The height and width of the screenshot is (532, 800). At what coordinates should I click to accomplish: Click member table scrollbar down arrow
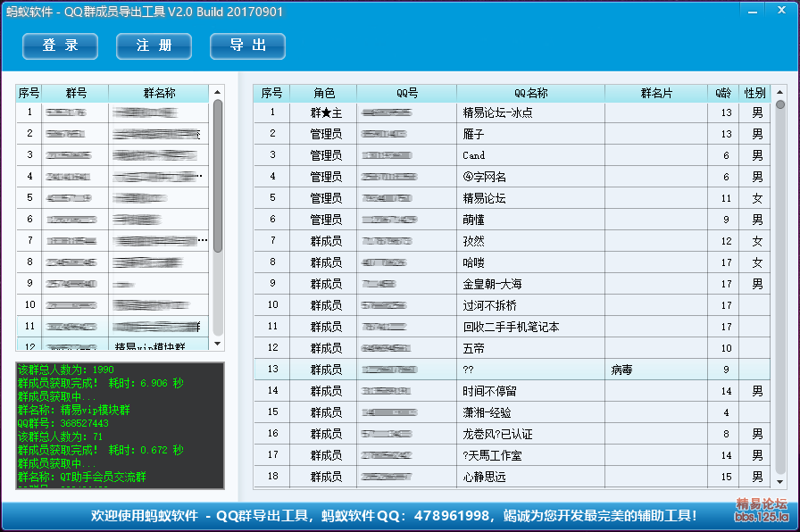pyautogui.click(x=779, y=481)
